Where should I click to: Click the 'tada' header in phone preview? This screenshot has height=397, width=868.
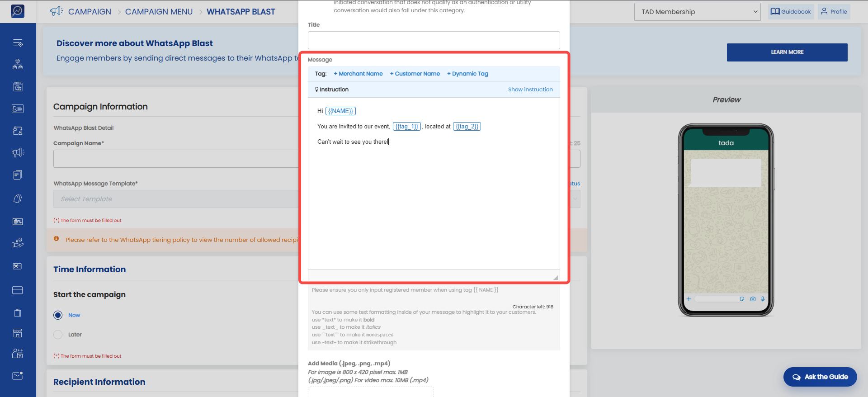pos(726,143)
